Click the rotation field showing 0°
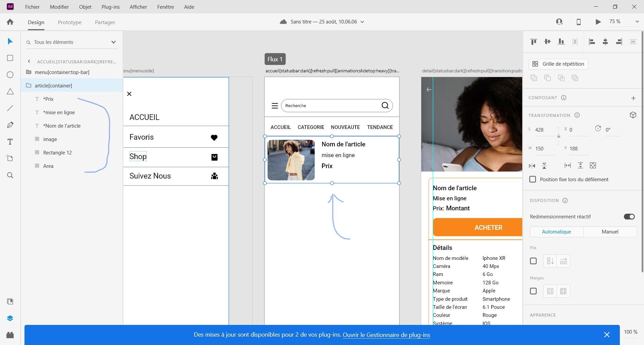The width and height of the screenshot is (644, 345). (612, 130)
